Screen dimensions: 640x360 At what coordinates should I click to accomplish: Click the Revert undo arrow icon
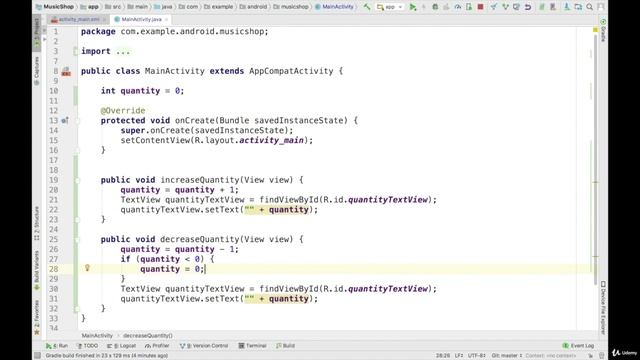coord(528,7)
